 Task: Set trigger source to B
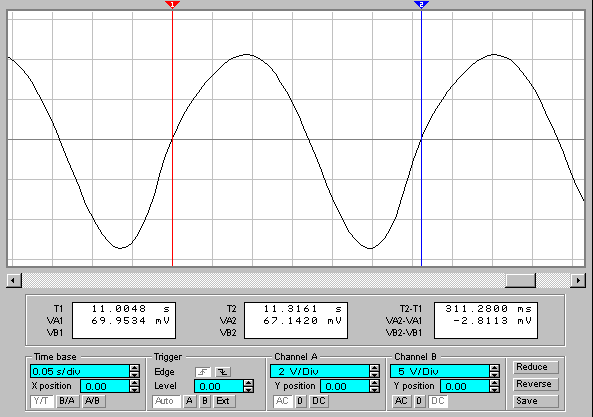coord(205,401)
